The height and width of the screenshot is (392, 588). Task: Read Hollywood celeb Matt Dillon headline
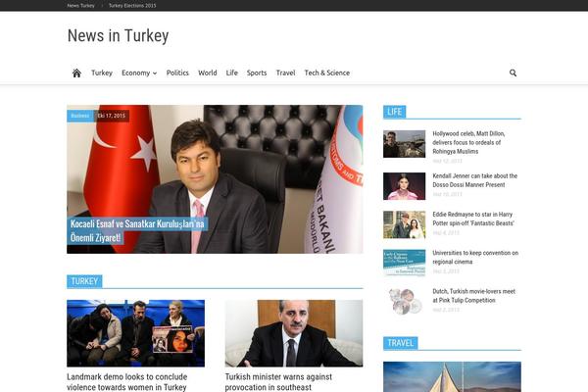coord(468,142)
